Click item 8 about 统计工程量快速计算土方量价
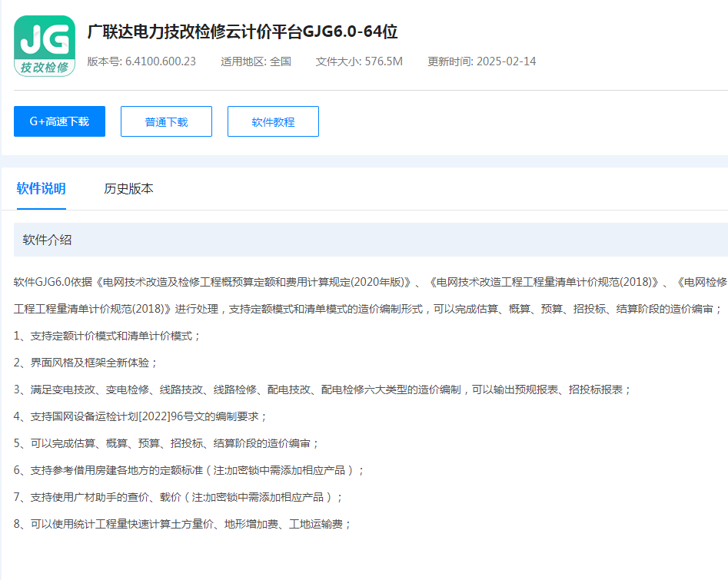728x580 pixels. tap(182, 525)
